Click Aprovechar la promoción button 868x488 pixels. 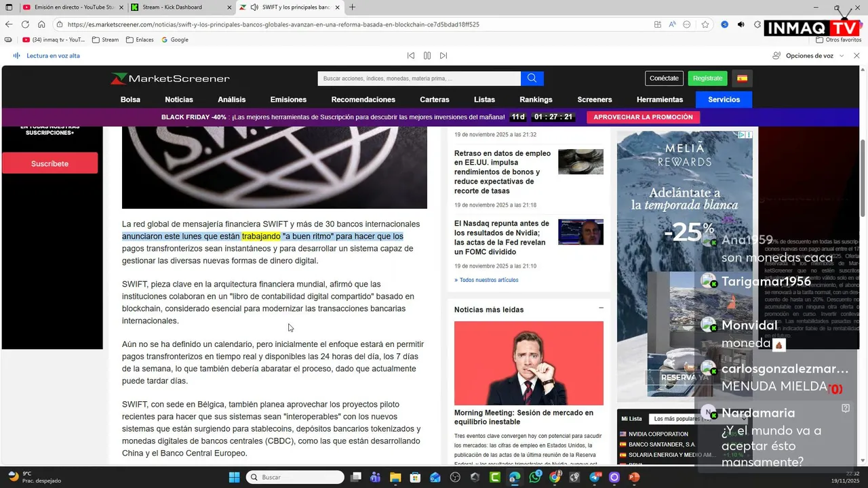(x=643, y=117)
